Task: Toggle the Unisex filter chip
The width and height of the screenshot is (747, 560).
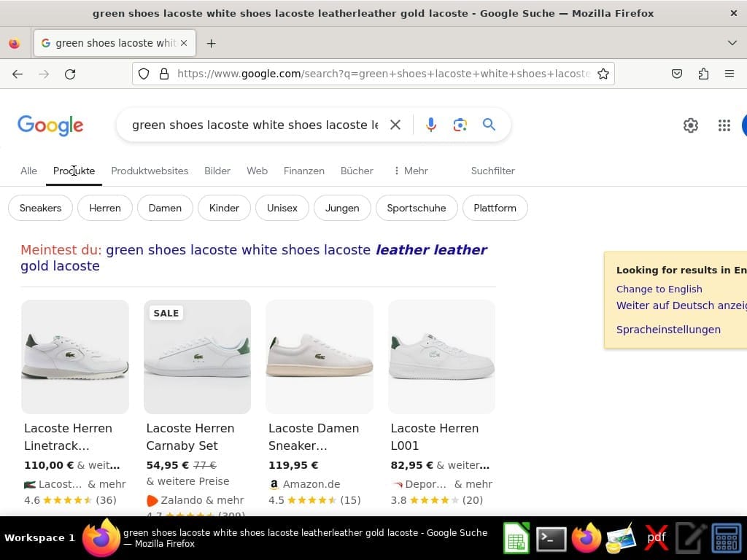Action: tap(282, 208)
